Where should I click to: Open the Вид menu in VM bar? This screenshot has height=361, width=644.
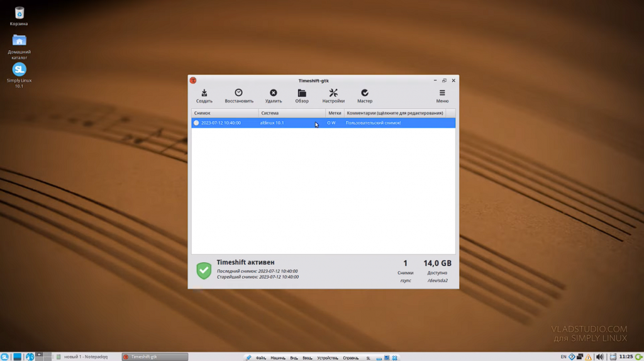click(x=294, y=358)
